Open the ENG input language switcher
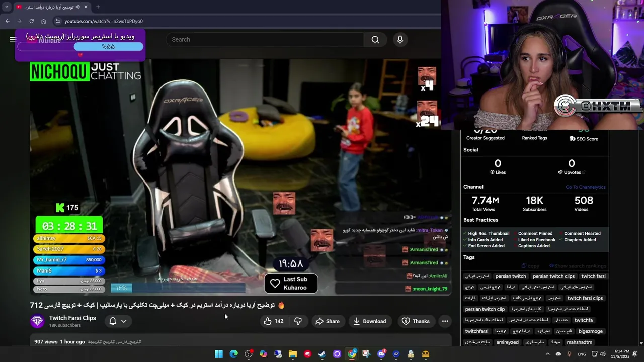 [x=582, y=354]
